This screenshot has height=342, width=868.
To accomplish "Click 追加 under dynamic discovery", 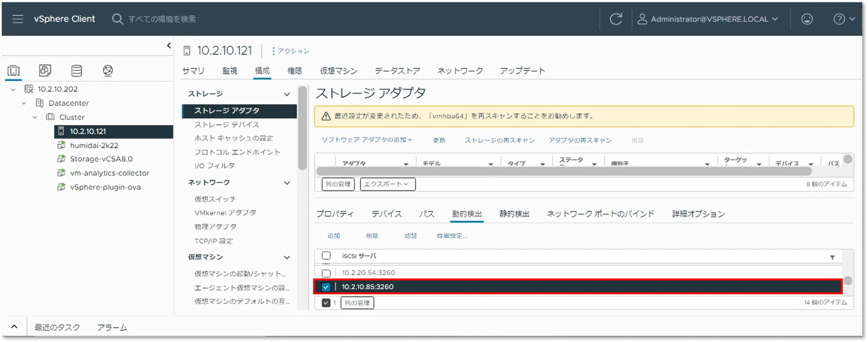I will [x=334, y=236].
